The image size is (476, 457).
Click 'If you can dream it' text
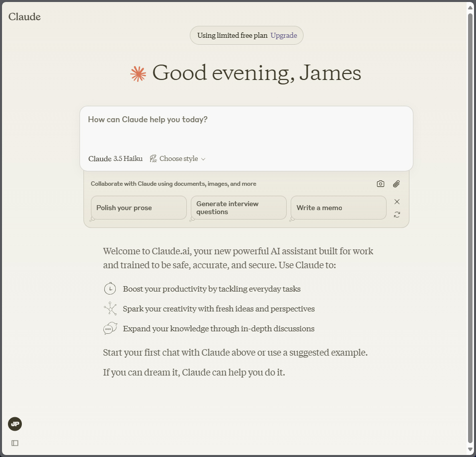click(x=194, y=373)
